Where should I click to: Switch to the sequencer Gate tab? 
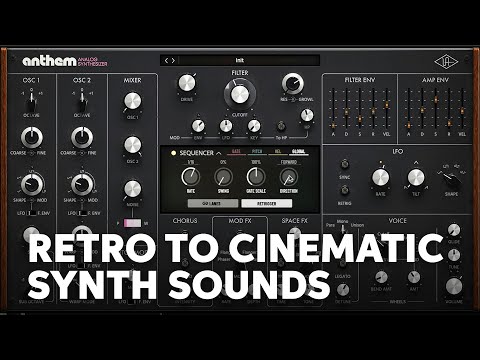pyautogui.click(x=236, y=152)
